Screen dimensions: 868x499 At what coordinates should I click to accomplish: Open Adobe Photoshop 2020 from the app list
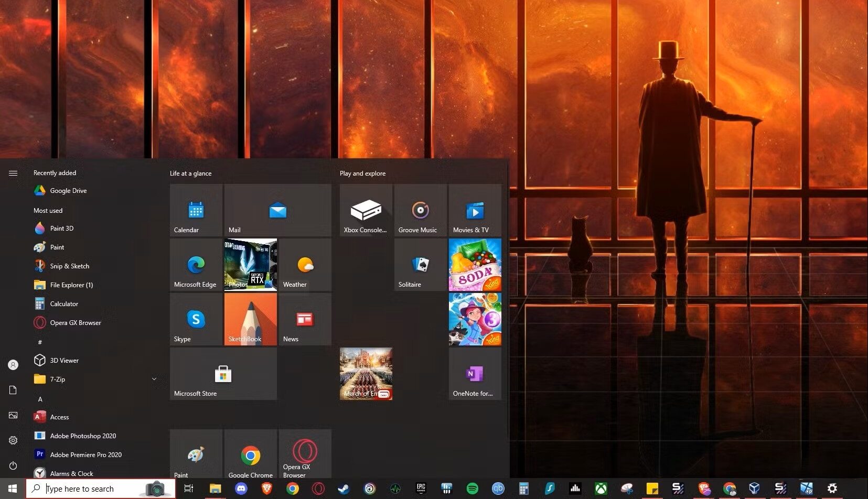83,436
